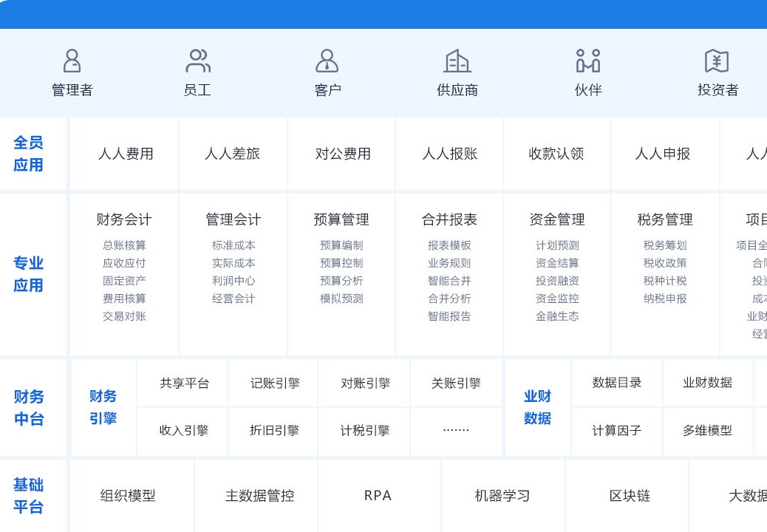The width and height of the screenshot is (767, 532).
Task: Open the 财务引擎 section label
Action: pyautogui.click(x=103, y=407)
